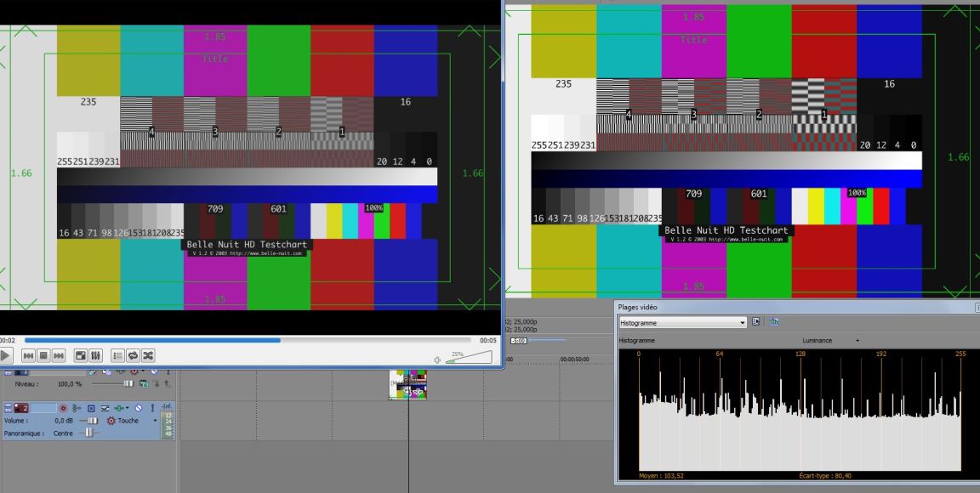Click the -5:00 scroll handle above the timeline
Viewport: 980px width, 493px height.
518,341
